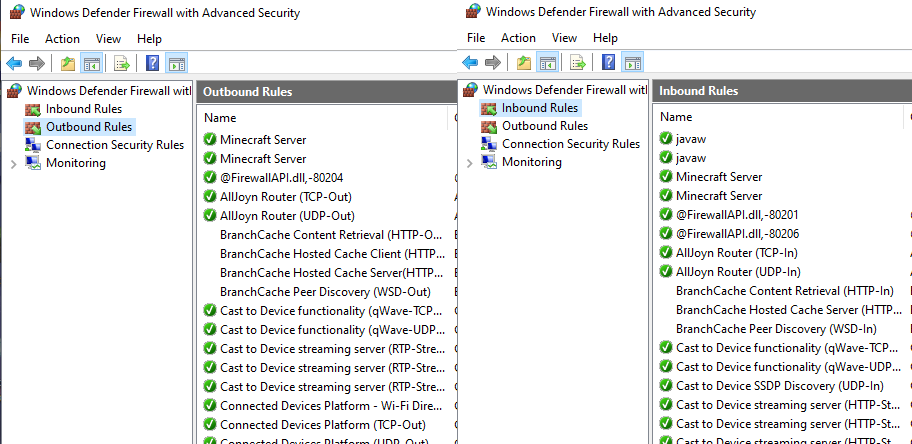Click green check icon beside AllJoyn Router (TCP-Out)
The height and width of the screenshot is (444, 912).
pyautogui.click(x=210, y=197)
